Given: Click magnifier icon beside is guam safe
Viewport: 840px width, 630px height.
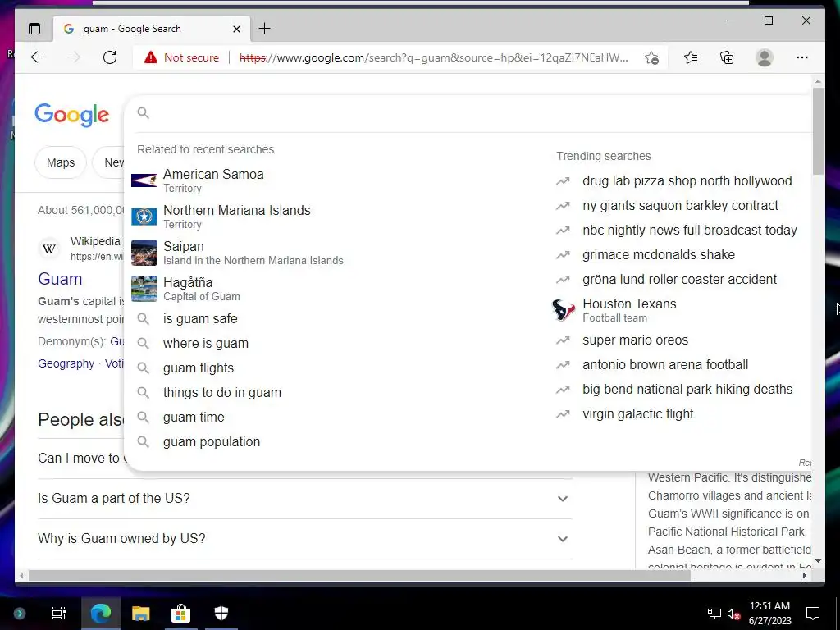Looking at the screenshot, I should pyautogui.click(x=143, y=319).
